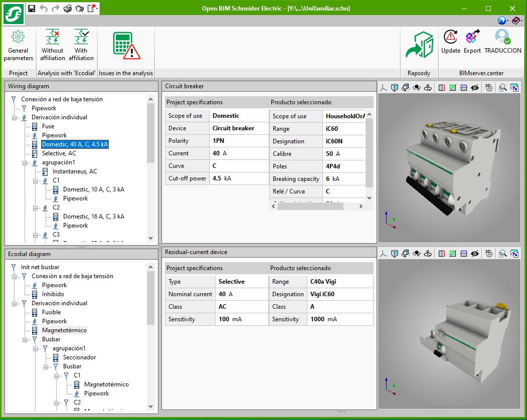
Task: Click the plotter print icon
Action: tap(80, 9)
